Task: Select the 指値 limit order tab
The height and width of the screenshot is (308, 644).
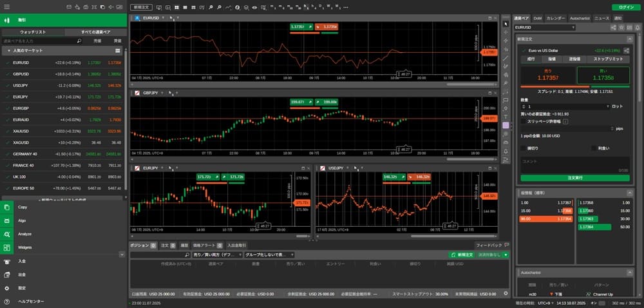Action: pyautogui.click(x=552, y=59)
